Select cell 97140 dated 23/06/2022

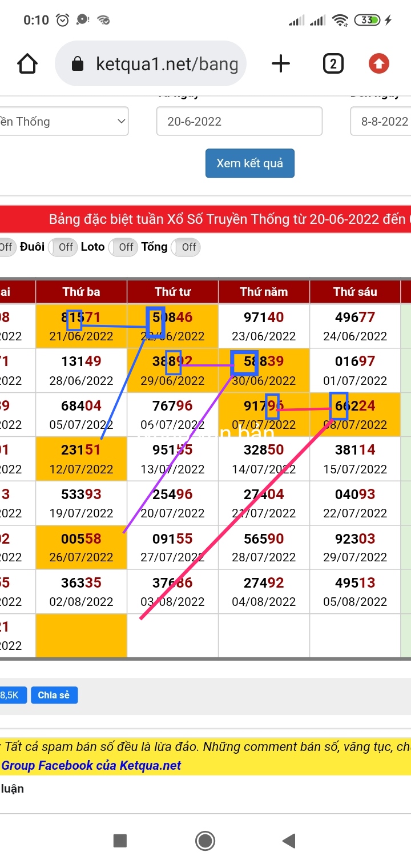pyautogui.click(x=264, y=326)
